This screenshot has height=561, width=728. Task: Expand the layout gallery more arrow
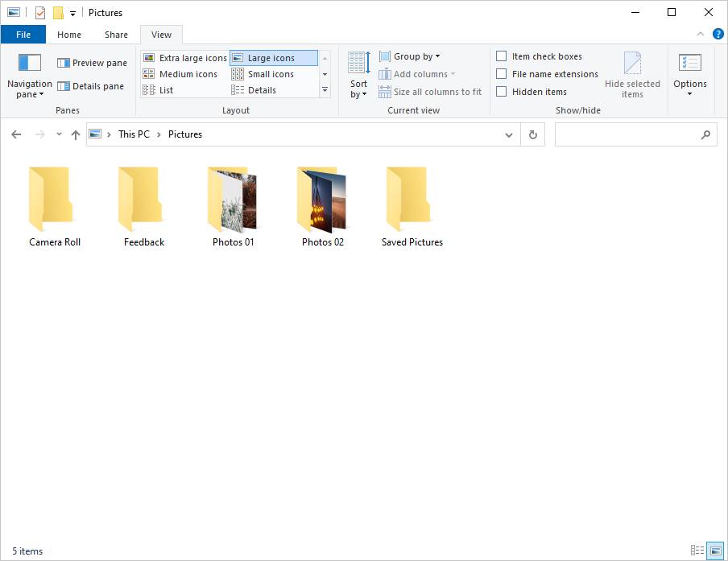point(325,90)
